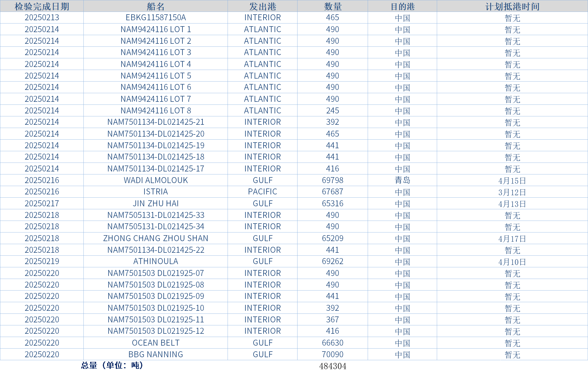Click the 发出港 column header
This screenshot has height=371, width=588.
coord(262,6)
